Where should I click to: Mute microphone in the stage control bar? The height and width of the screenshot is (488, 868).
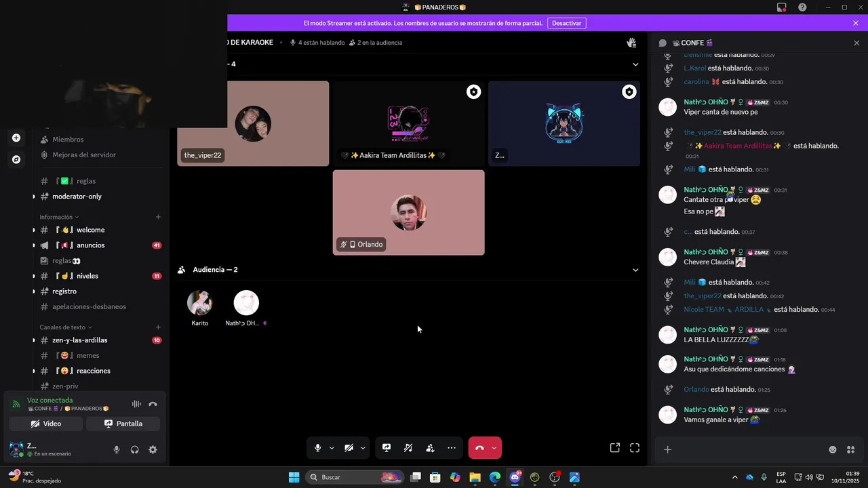point(317,448)
